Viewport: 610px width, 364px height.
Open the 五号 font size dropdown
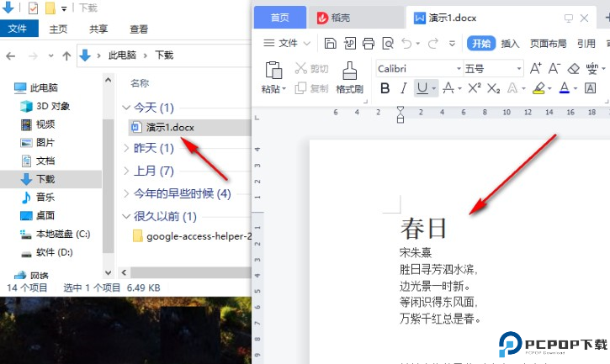519,69
